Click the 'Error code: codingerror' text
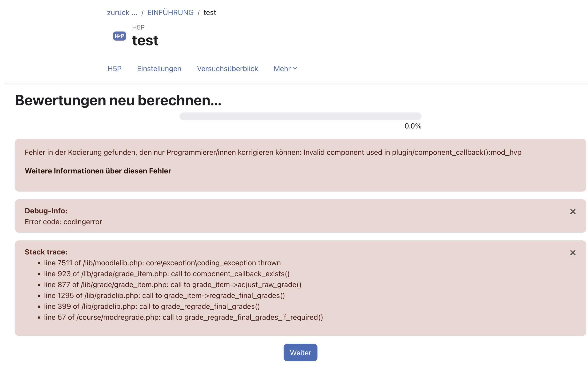The width and height of the screenshot is (588, 372). pos(63,222)
